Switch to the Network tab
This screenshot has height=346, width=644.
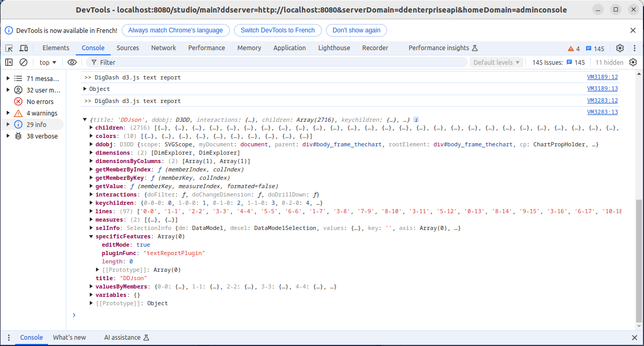click(x=163, y=48)
